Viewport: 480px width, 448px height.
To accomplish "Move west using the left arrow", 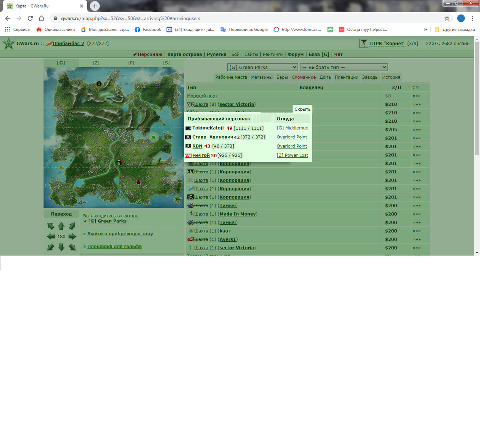I will pos(51,236).
